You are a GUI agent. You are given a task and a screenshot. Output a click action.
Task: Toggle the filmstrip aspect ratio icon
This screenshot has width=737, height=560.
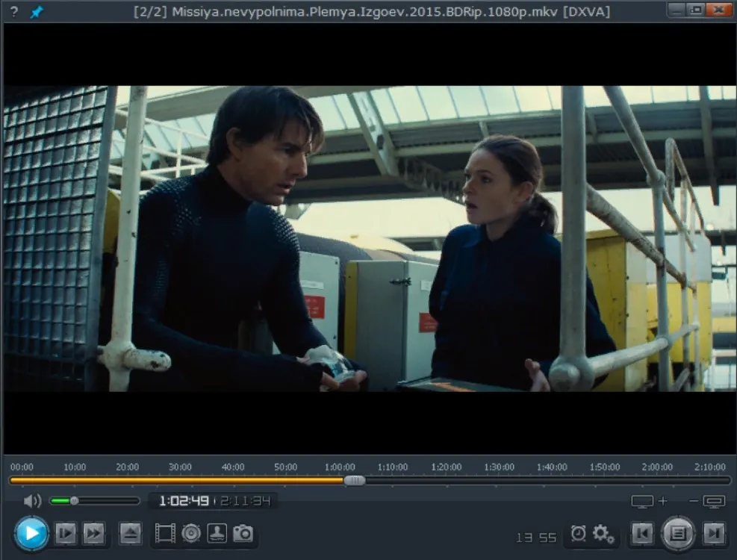(165, 534)
